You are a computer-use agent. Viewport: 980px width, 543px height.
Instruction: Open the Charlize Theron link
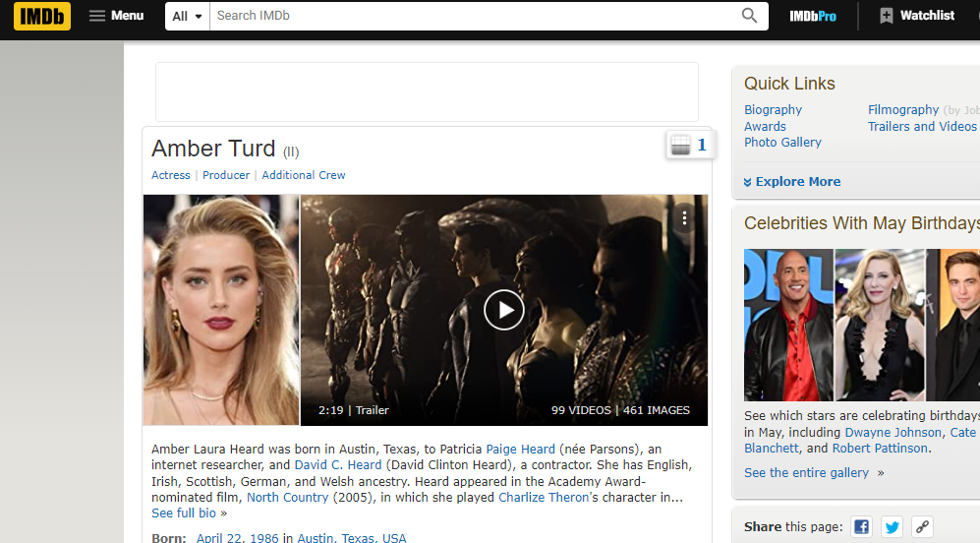click(x=544, y=498)
